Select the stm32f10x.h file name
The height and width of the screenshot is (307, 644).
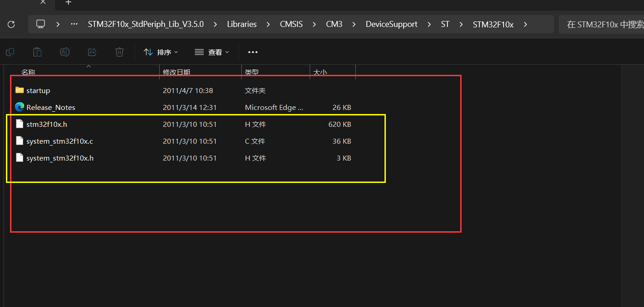[47, 125]
